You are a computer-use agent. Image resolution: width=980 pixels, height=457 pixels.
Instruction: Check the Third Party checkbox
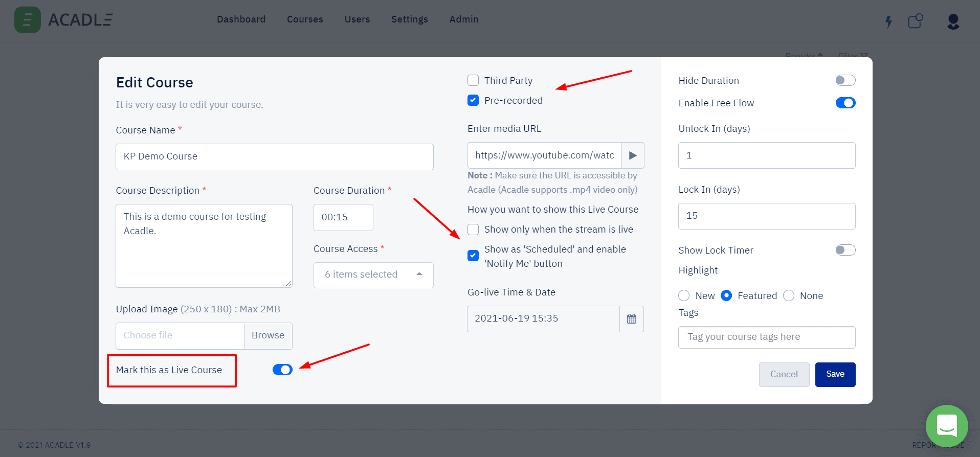(x=473, y=80)
